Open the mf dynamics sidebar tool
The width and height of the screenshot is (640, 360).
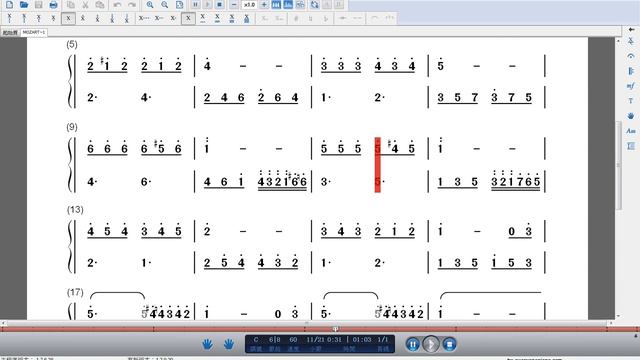click(631, 86)
